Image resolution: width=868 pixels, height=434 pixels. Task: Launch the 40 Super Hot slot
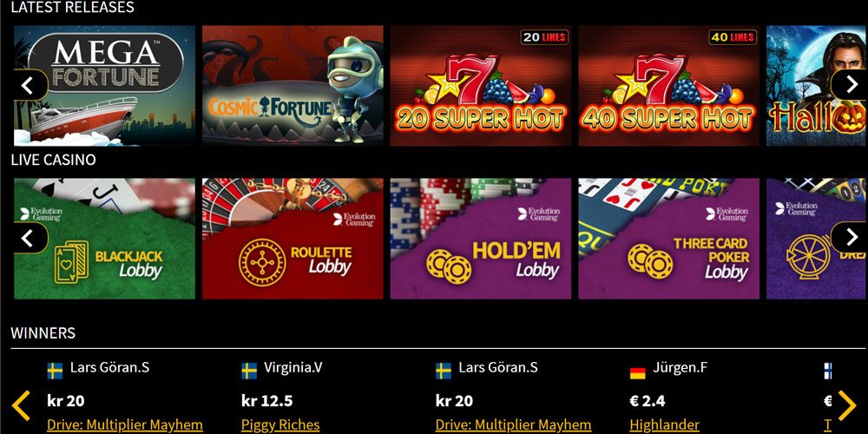[668, 86]
